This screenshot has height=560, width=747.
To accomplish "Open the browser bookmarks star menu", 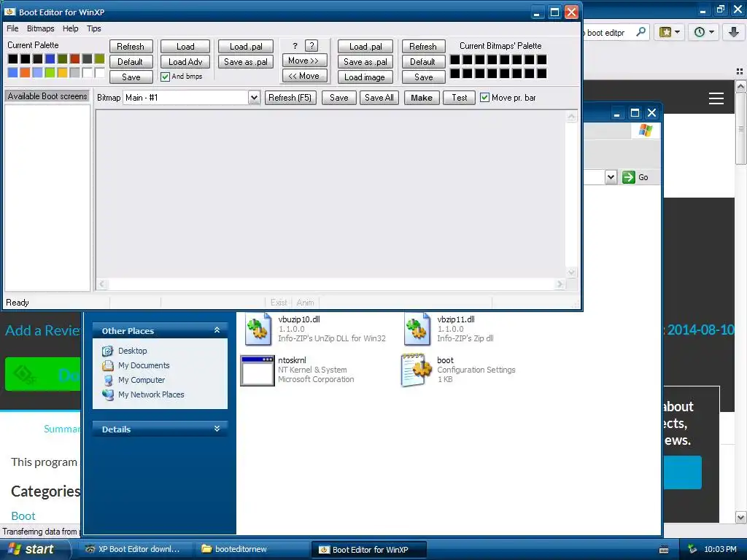I will click(x=670, y=32).
